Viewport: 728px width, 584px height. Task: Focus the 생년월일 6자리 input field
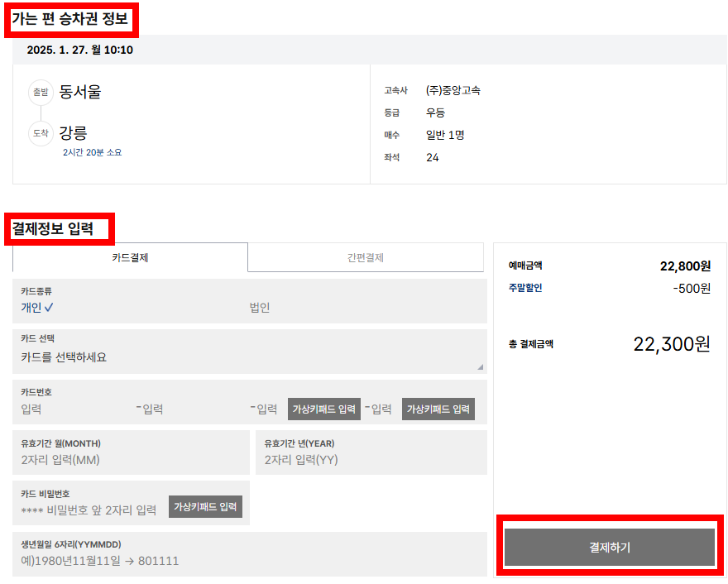pyautogui.click(x=250, y=555)
